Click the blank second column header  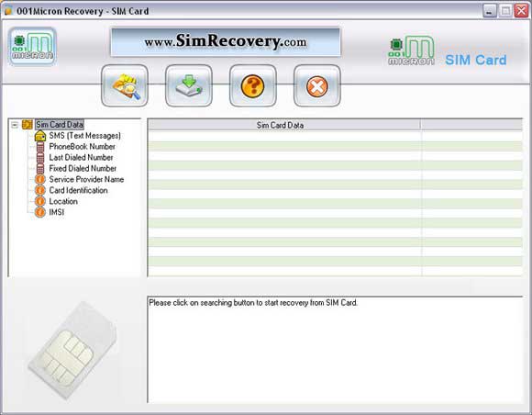(471, 125)
